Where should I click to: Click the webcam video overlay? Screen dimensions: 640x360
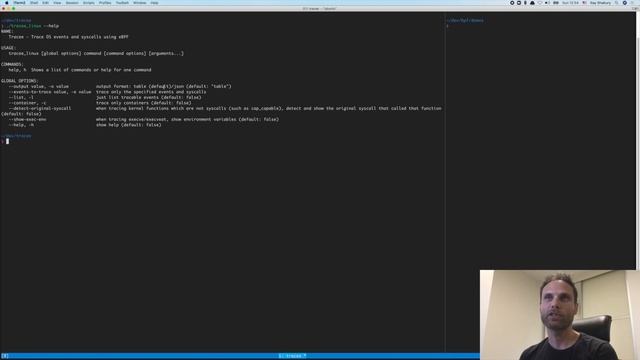[x=560, y=315]
